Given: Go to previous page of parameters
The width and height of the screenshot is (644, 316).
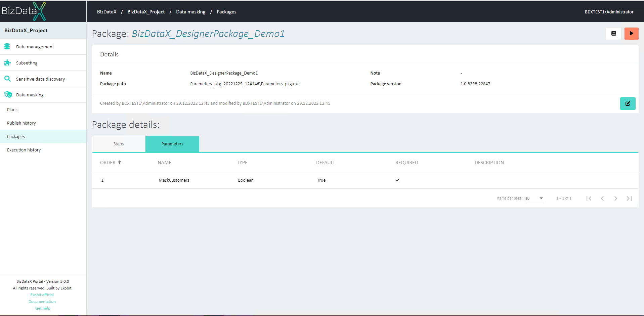Looking at the screenshot, I should pyautogui.click(x=602, y=198).
